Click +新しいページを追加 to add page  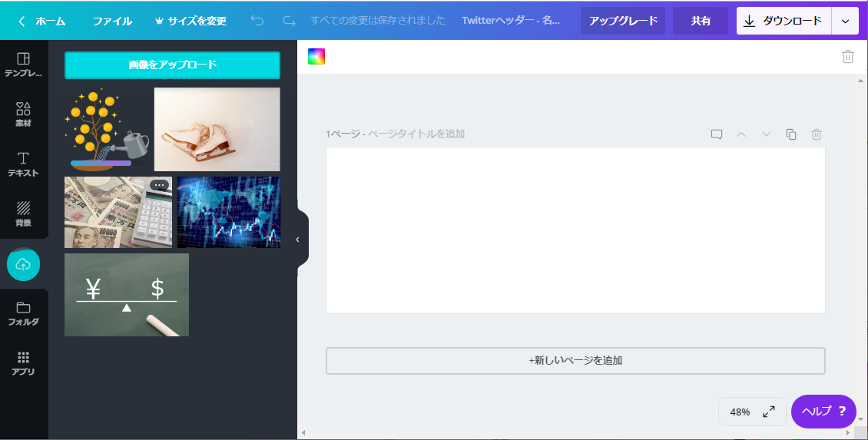(575, 360)
